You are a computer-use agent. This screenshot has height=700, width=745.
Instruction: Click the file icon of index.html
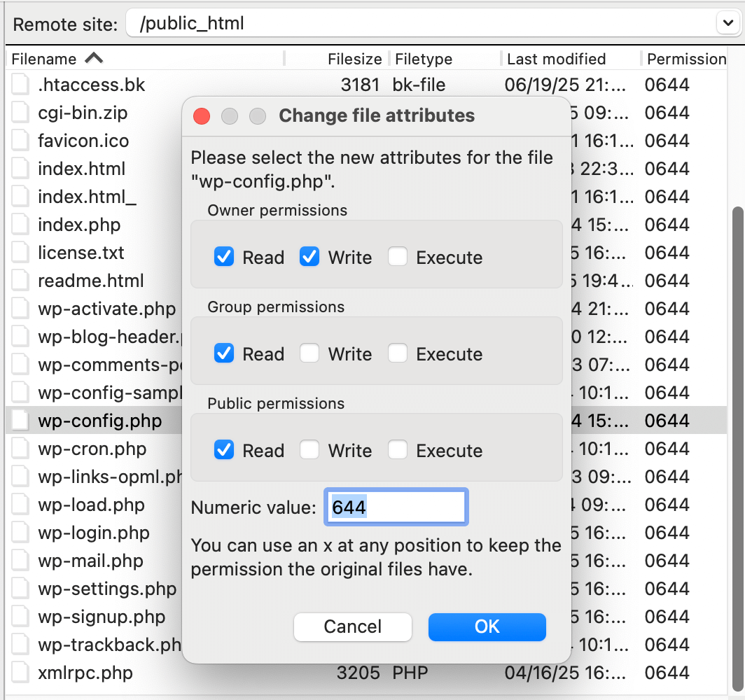point(20,169)
